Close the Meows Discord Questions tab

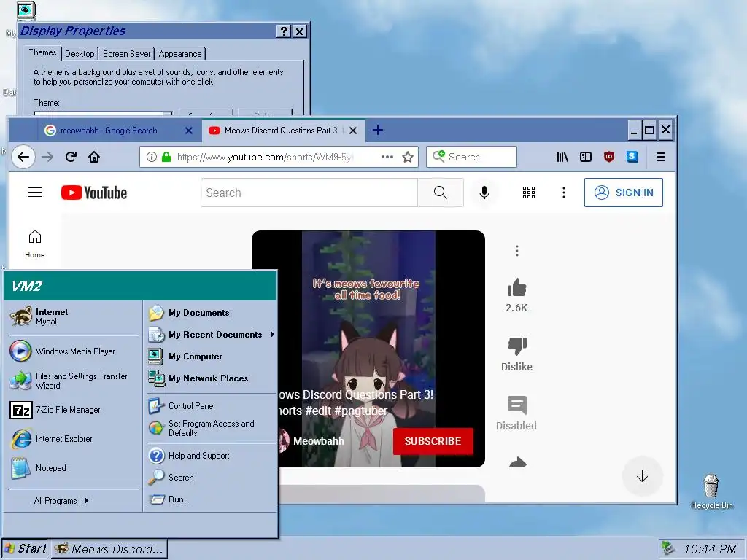pyautogui.click(x=353, y=131)
